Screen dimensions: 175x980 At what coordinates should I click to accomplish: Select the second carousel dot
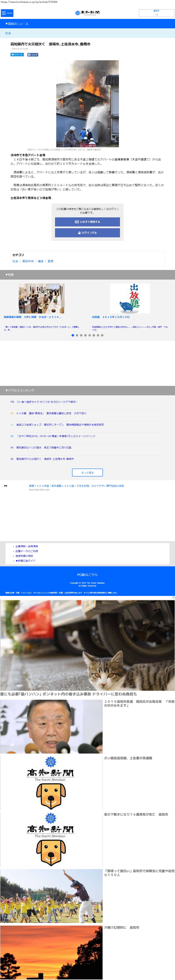(77, 336)
